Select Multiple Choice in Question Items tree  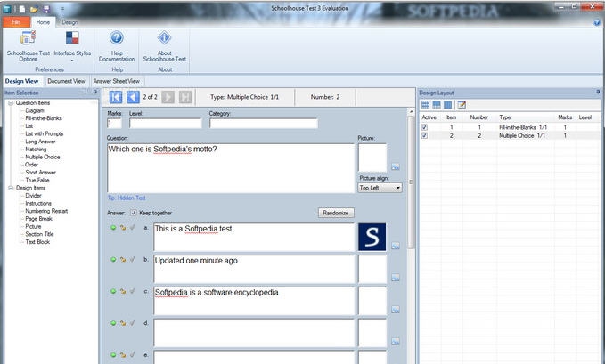43,157
